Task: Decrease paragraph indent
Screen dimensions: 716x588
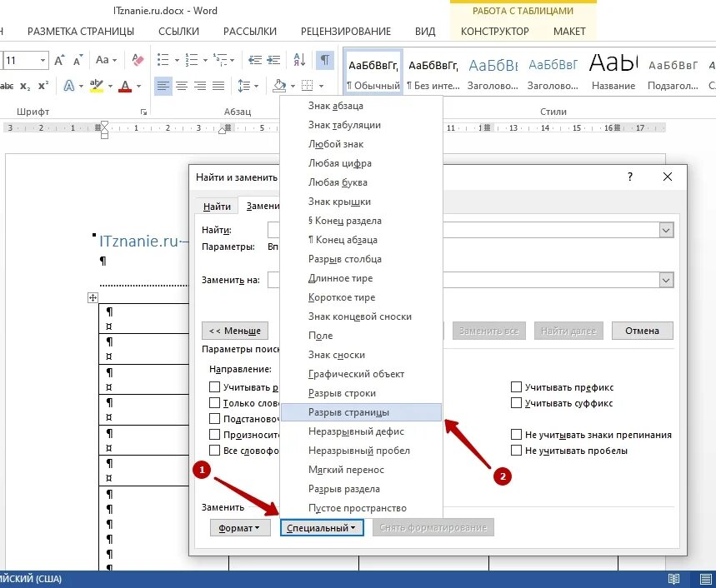Action: (255, 60)
